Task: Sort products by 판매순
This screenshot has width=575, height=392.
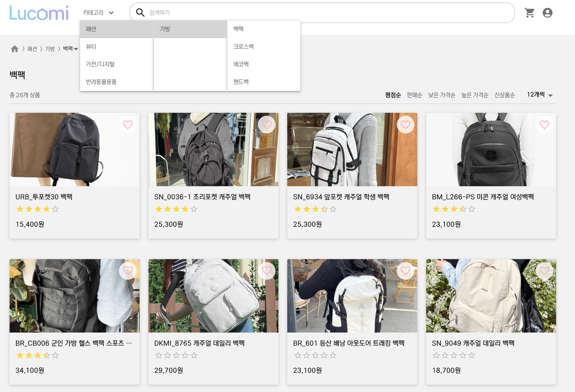Action: click(414, 95)
